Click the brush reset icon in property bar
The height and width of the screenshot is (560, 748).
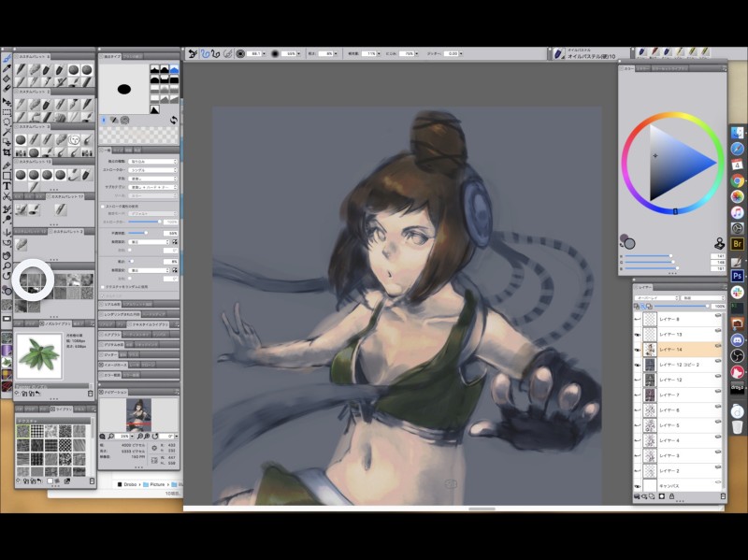[193, 54]
